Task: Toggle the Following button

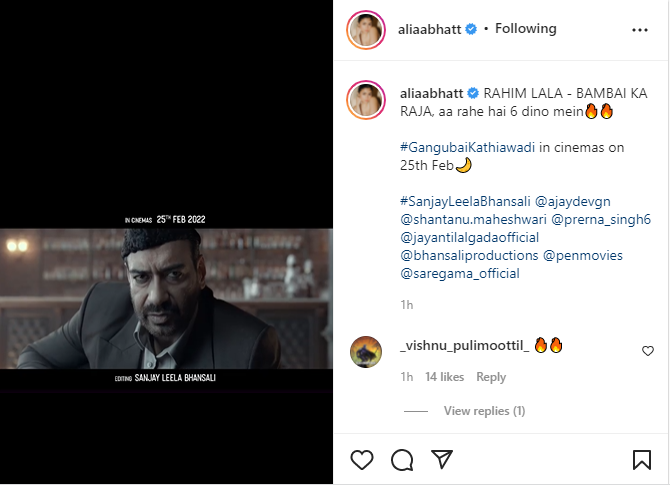Action: [x=525, y=29]
